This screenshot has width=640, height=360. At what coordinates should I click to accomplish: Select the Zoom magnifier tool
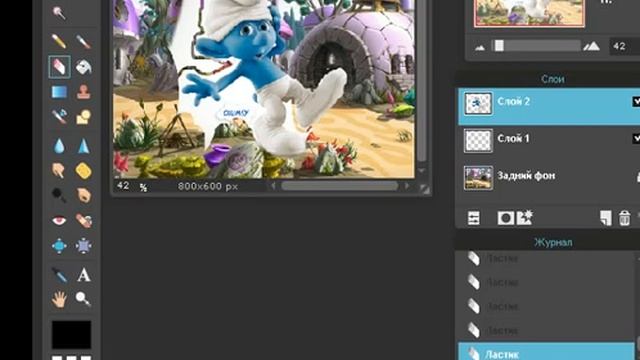coord(83,299)
